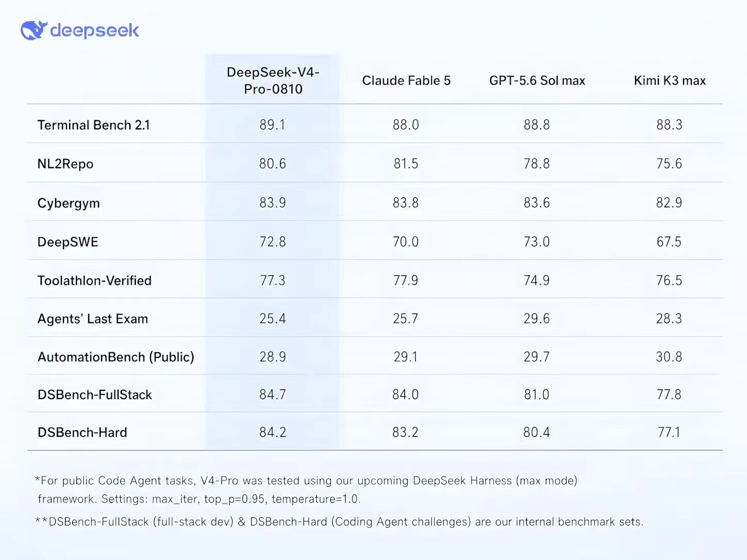Click the DSBench-FullStack row label
This screenshot has width=747, height=560.
click(95, 395)
